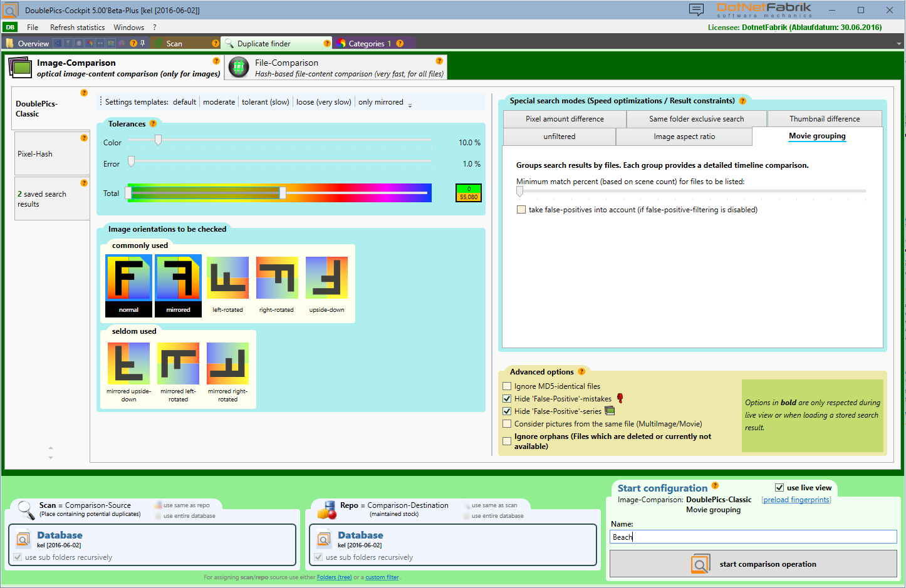The image size is (906, 588).
Task: Toggle 'use live view' checkbox
Action: click(x=779, y=488)
